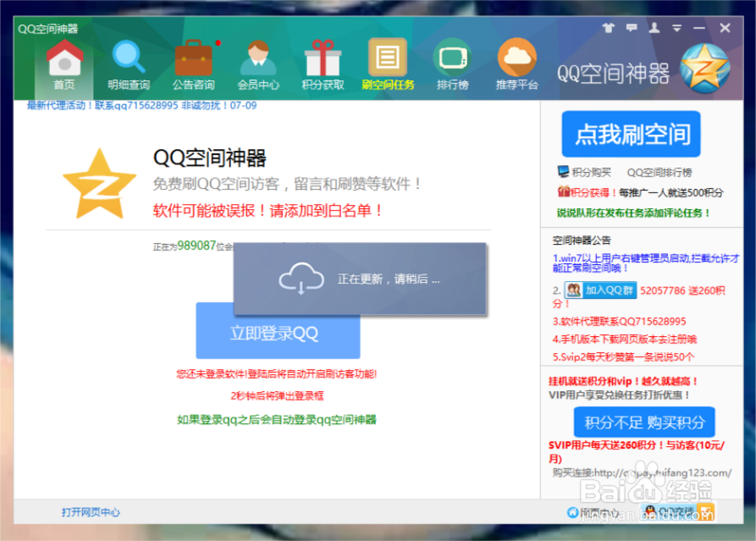Click 积分不足 购买积分 button
The height and width of the screenshot is (541, 756).
pos(644,422)
